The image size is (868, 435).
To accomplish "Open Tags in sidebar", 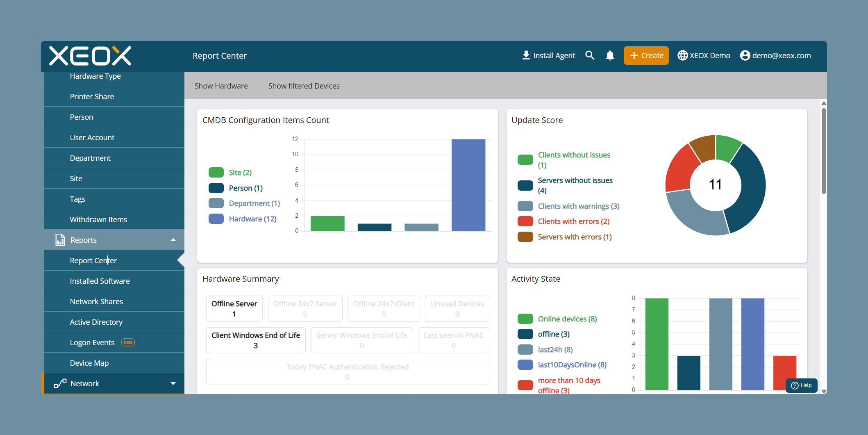I will tap(114, 199).
